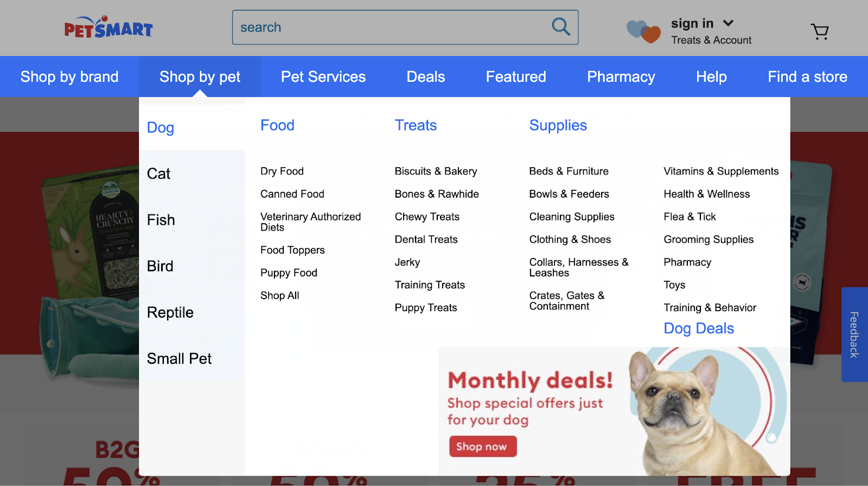Click the PetSmart logo
Viewport: 868px width, 486px height.
pos(107,27)
